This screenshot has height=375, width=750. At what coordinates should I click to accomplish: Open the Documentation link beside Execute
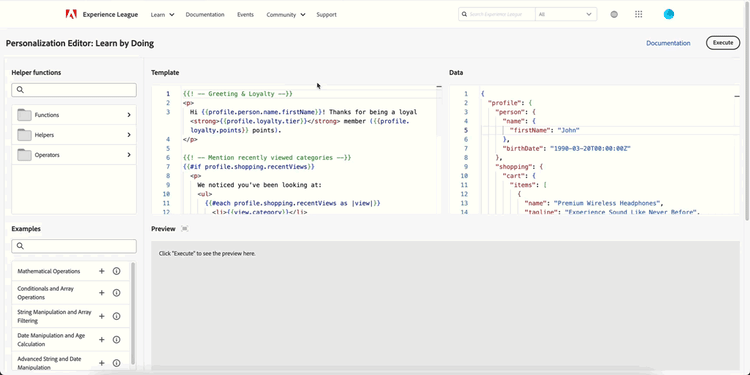tap(668, 43)
